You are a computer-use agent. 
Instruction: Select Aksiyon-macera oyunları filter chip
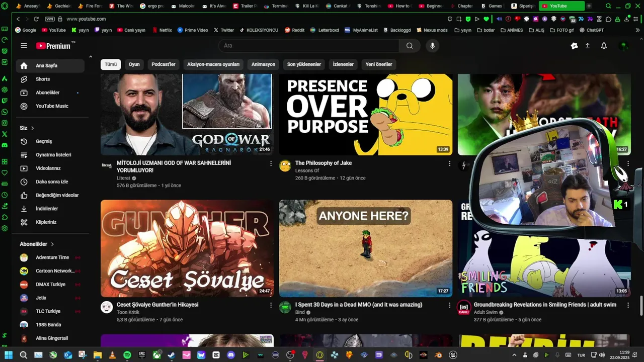click(213, 64)
